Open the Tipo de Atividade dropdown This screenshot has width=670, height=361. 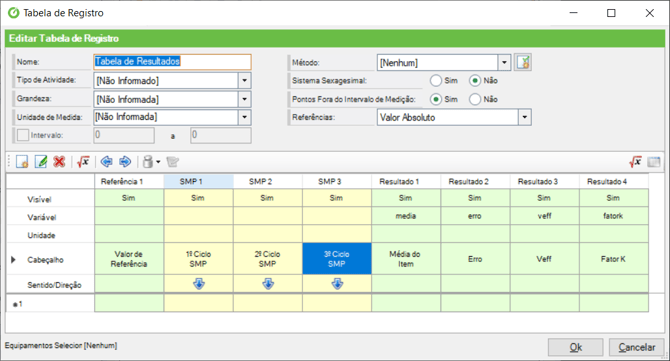pyautogui.click(x=244, y=80)
